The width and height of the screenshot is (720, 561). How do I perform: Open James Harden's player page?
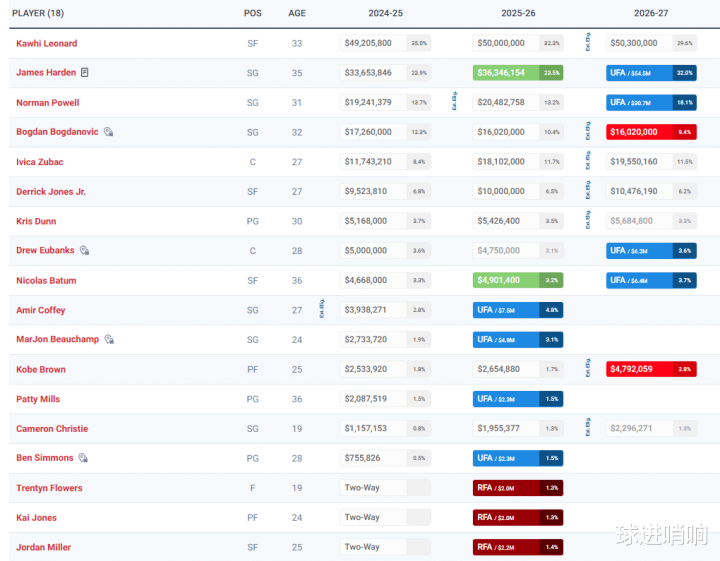point(46,73)
